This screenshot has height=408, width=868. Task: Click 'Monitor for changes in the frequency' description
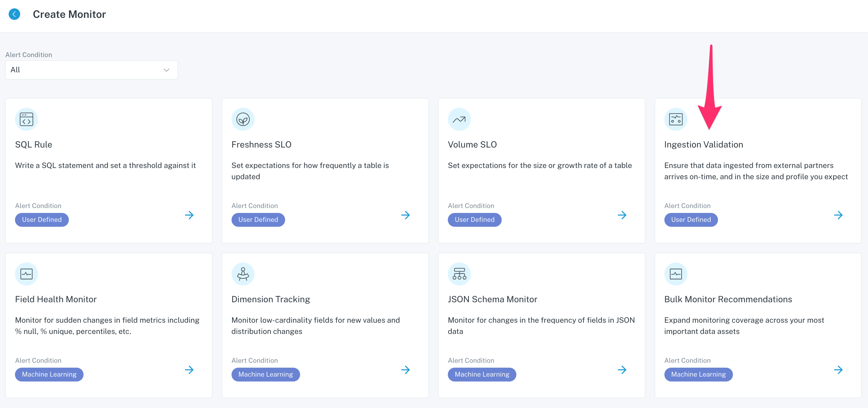[541, 326]
